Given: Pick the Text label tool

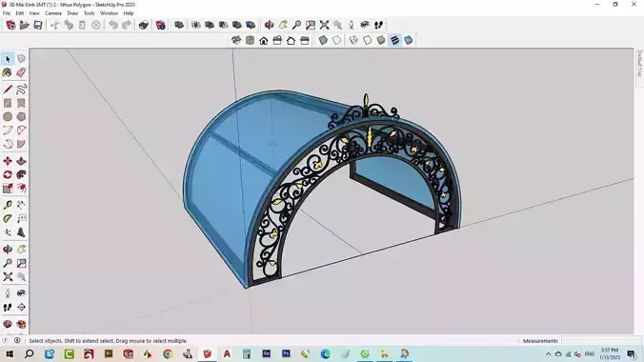Looking at the screenshot, I should [x=21, y=218].
